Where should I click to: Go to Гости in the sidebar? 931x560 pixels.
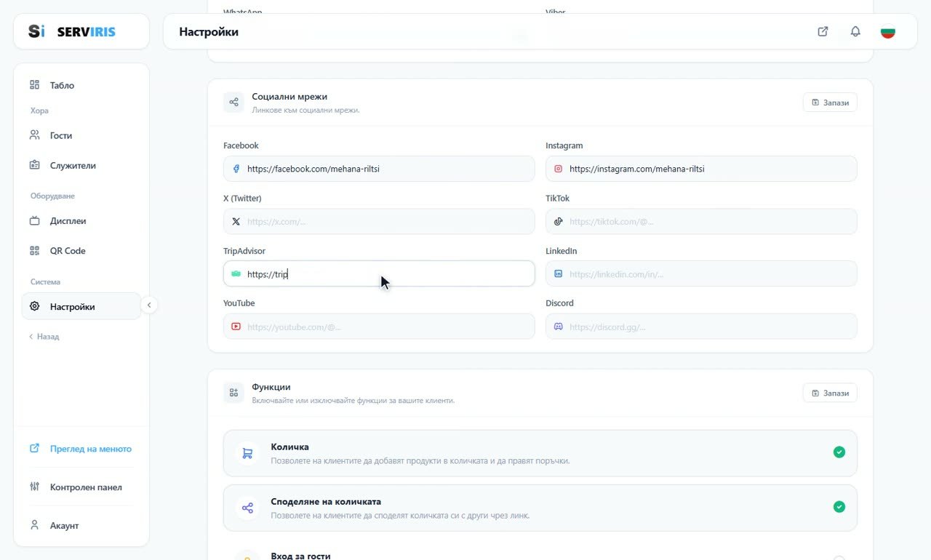pos(81,135)
